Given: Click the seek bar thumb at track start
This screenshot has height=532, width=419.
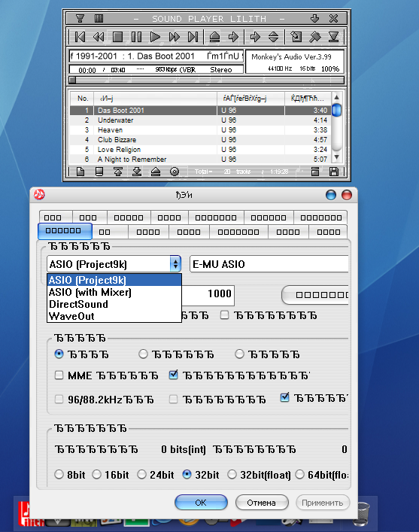Looking at the screenshot, I should click(72, 80).
